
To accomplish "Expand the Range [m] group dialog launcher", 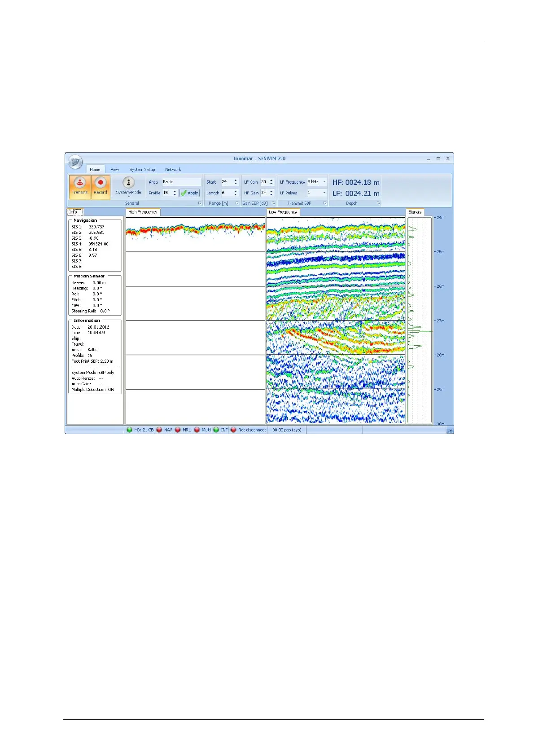I will [236, 203].
